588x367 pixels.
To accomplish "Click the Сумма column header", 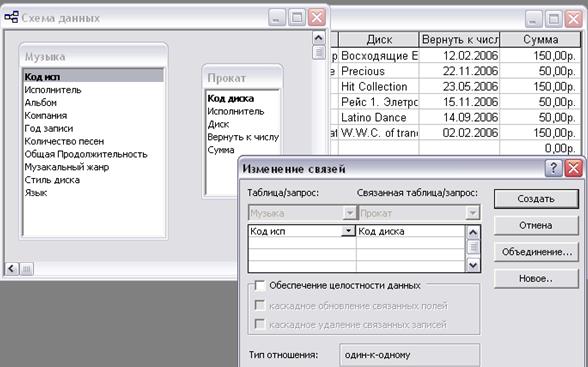I will (540, 39).
